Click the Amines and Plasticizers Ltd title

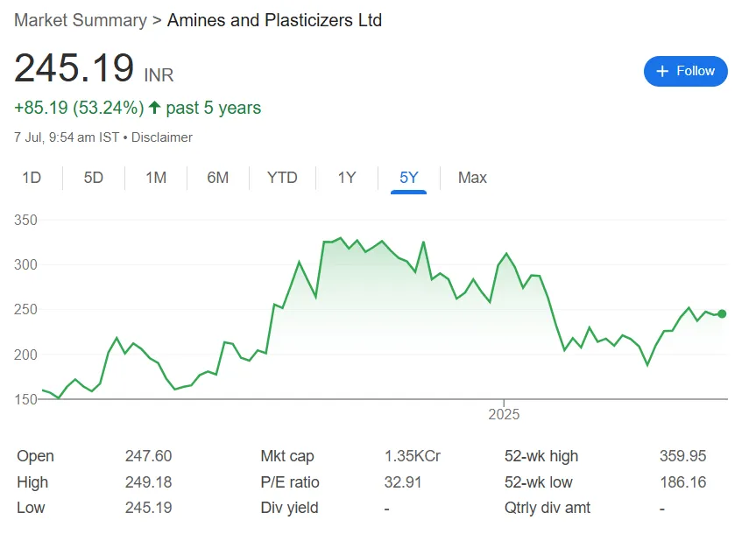click(275, 20)
